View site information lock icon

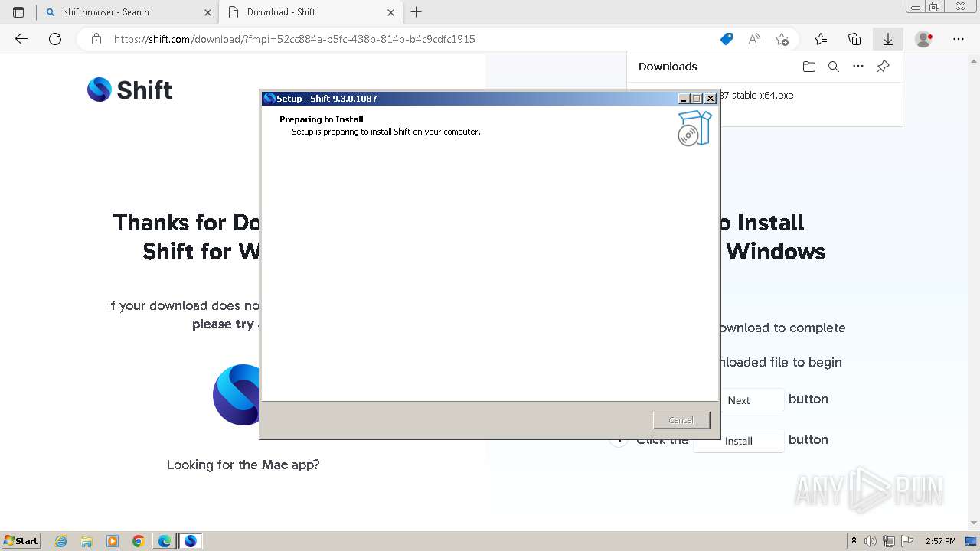pyautogui.click(x=96, y=39)
